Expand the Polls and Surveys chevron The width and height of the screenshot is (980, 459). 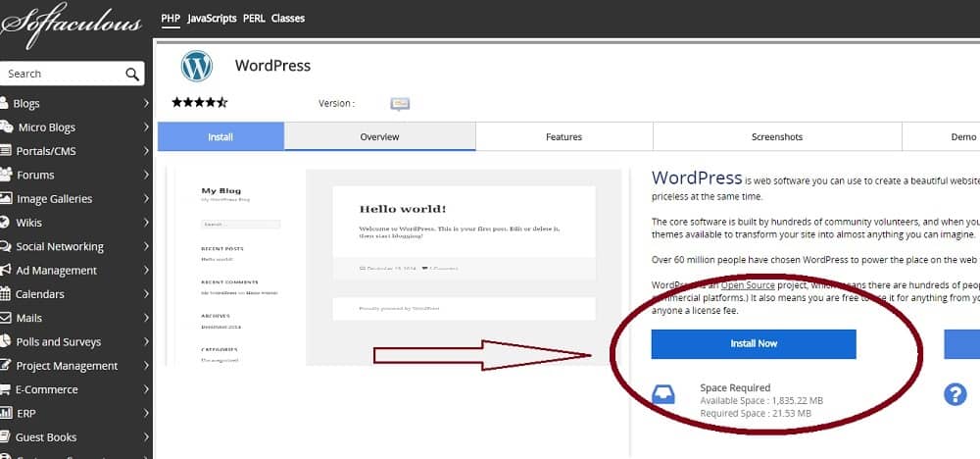coord(146,341)
